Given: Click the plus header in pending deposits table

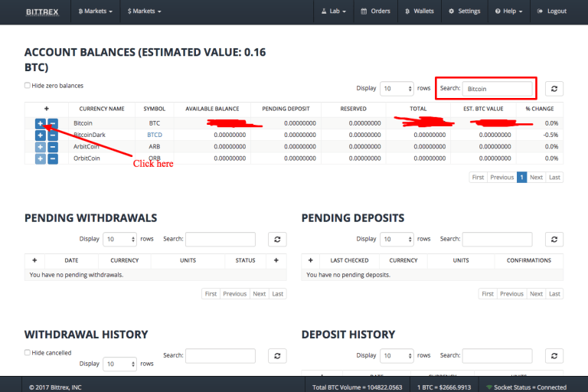Looking at the screenshot, I should [x=311, y=260].
